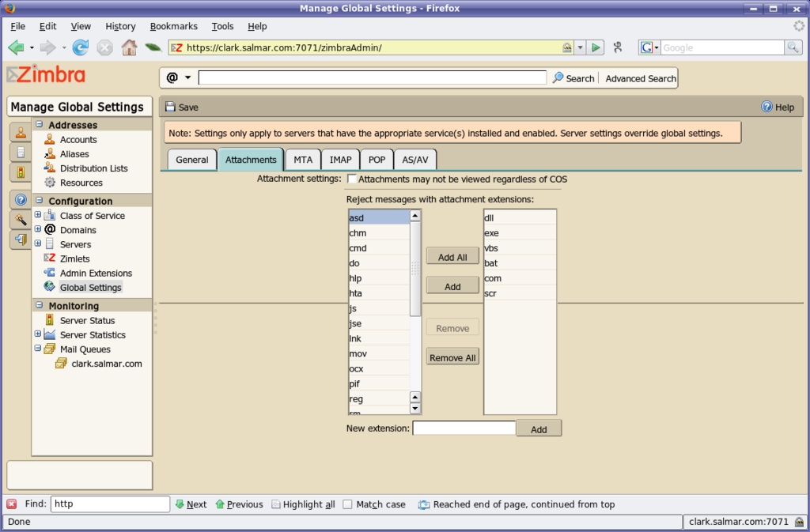Click the Firefox Home icon

129,48
